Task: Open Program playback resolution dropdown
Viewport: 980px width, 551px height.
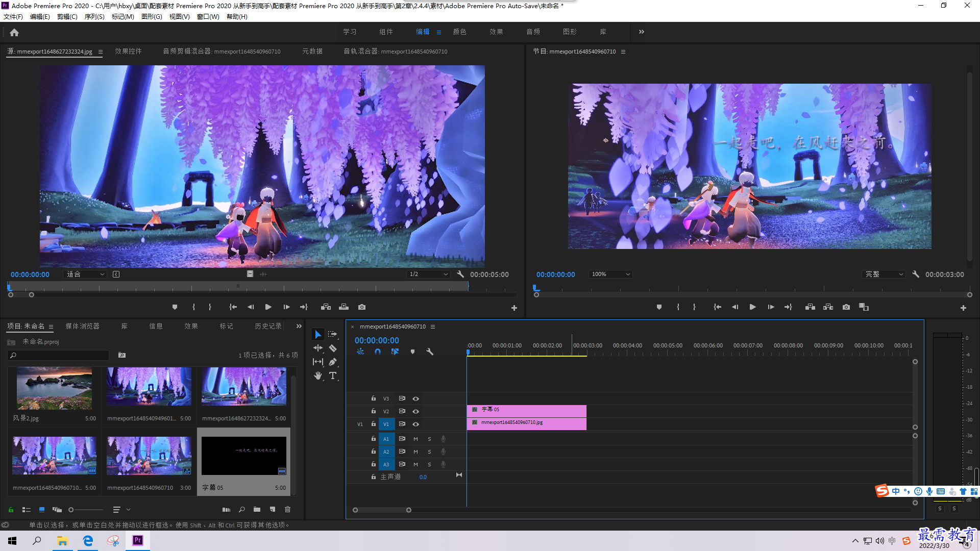Action: (x=884, y=274)
